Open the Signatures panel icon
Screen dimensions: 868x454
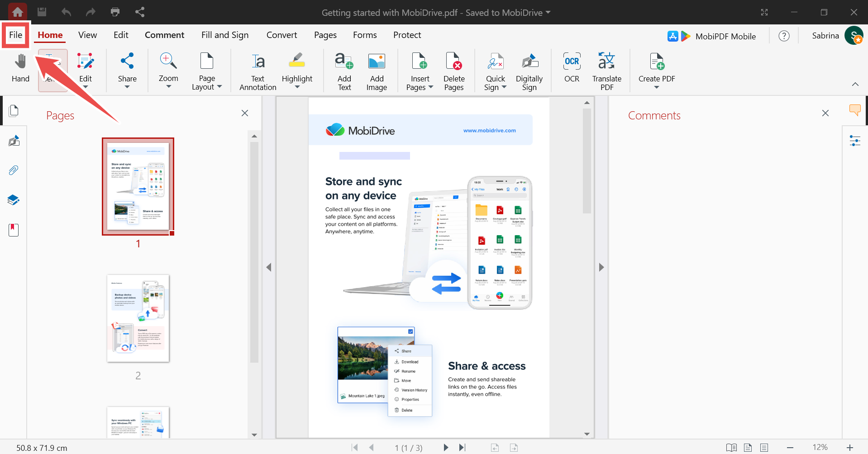[x=14, y=141]
